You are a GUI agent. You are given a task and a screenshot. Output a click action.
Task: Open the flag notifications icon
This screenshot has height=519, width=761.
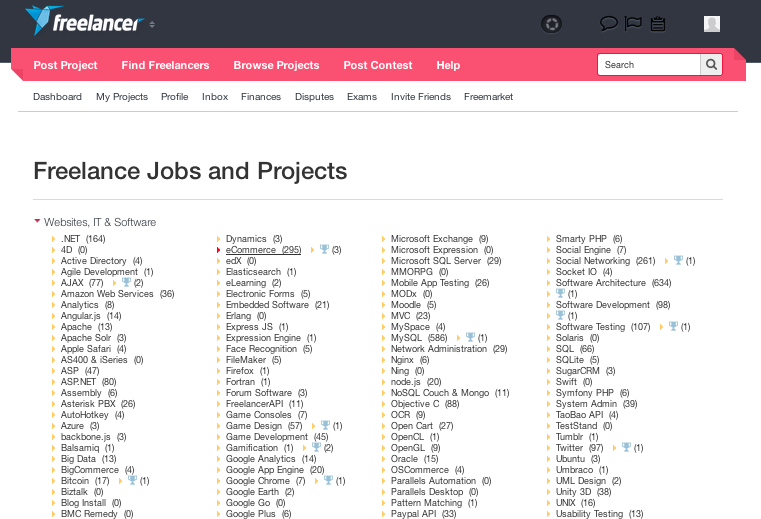pos(633,24)
